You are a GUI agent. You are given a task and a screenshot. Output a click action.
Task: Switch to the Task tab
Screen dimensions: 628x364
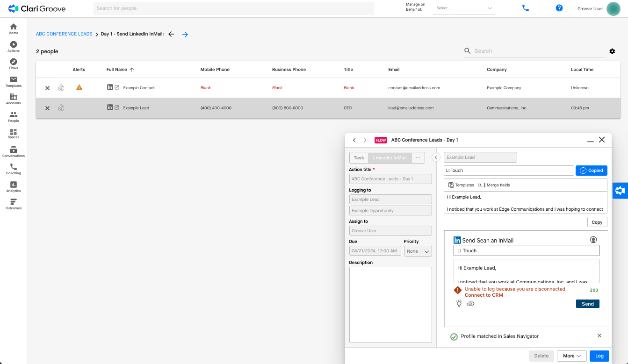pyautogui.click(x=359, y=158)
